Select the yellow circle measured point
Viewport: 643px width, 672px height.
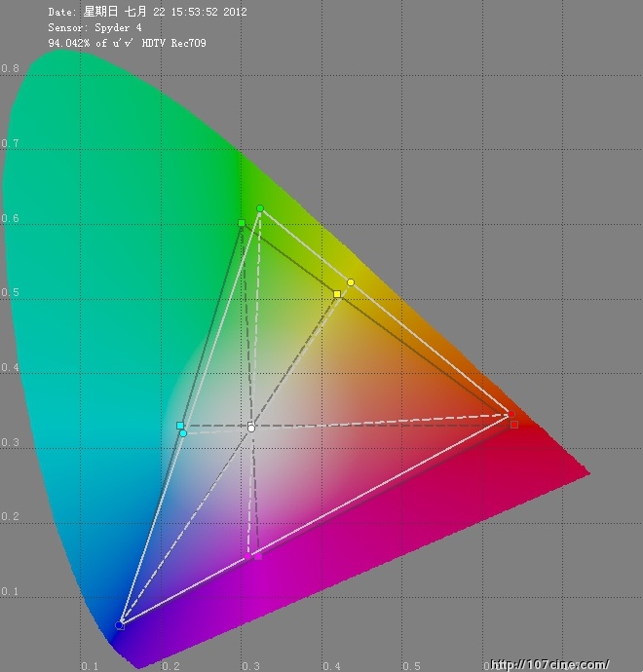(351, 282)
